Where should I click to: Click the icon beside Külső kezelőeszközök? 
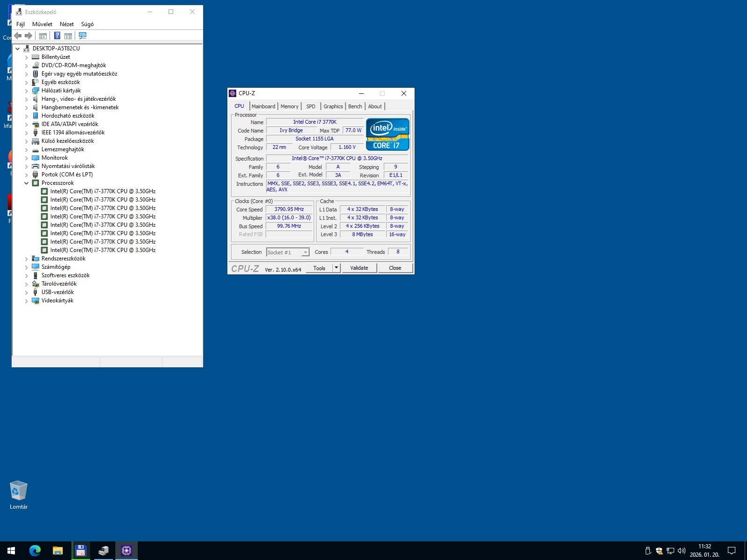click(35, 141)
